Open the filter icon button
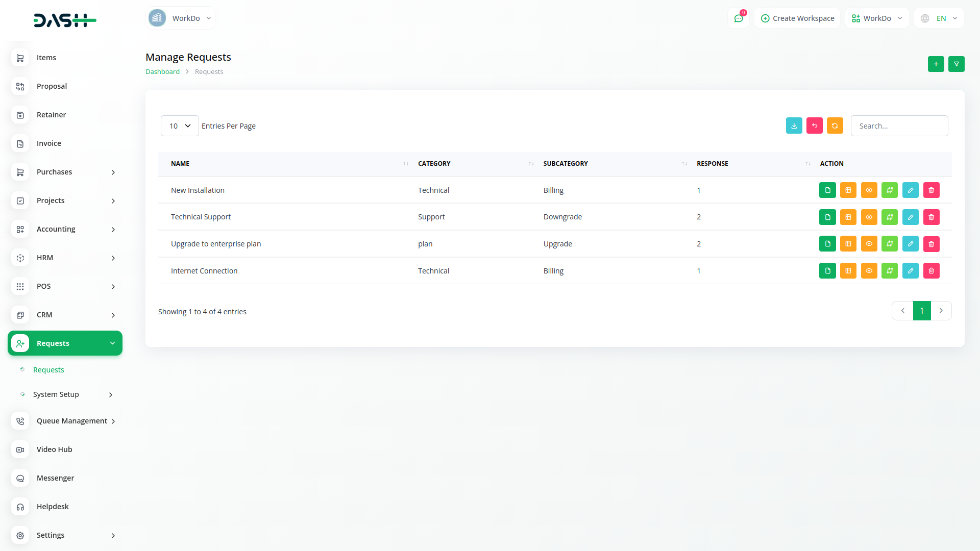The height and width of the screenshot is (551, 980). (956, 64)
